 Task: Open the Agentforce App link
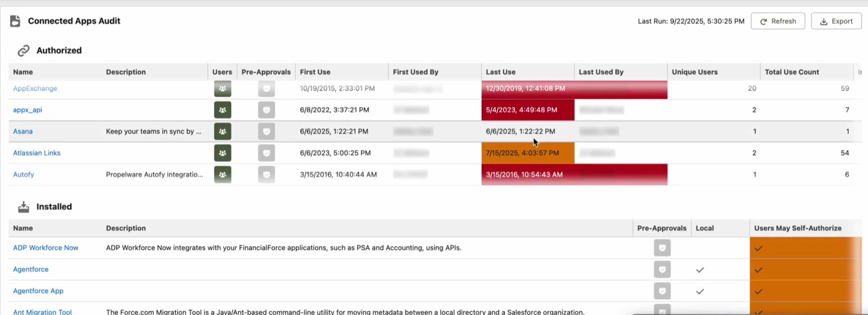tap(38, 291)
